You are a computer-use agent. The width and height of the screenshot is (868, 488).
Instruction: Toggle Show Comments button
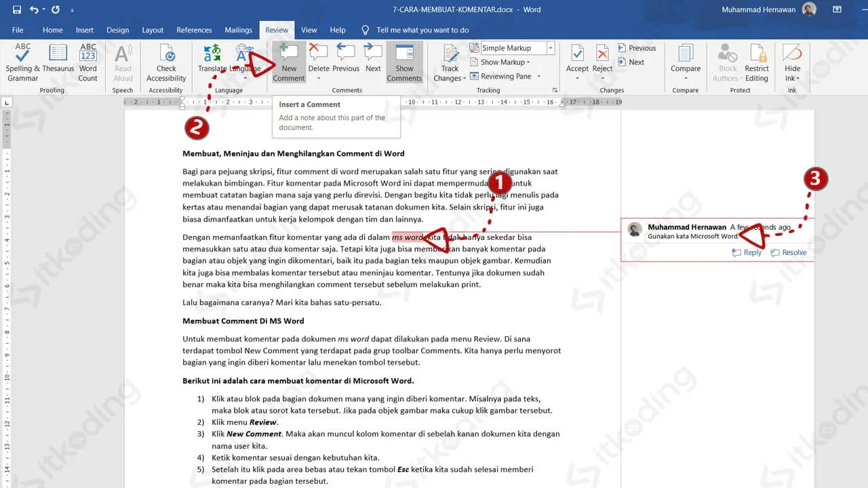(404, 62)
